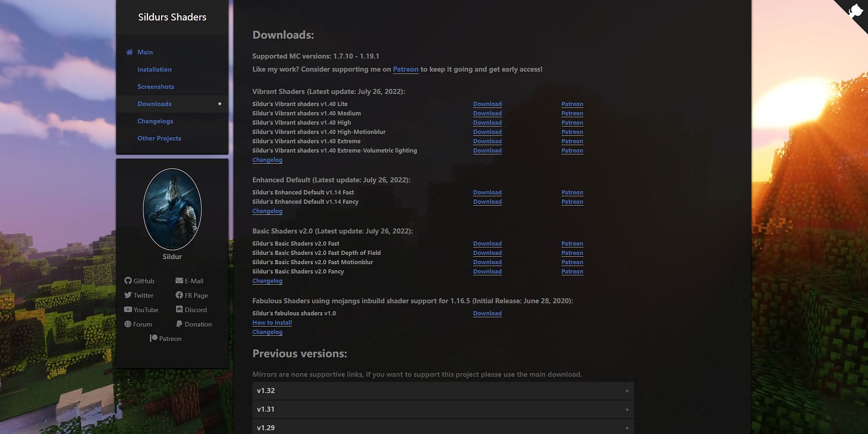Click the Discord icon

coord(179,309)
